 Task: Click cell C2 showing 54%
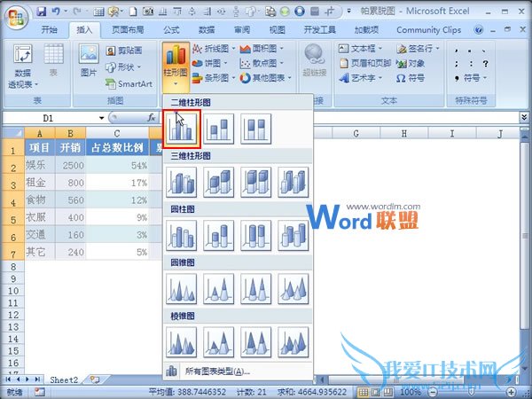(x=117, y=166)
